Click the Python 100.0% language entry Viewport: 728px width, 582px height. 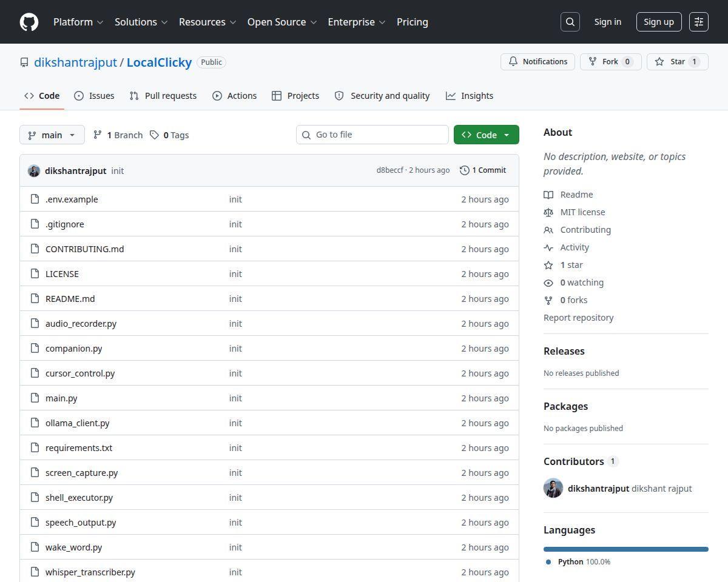coord(578,562)
